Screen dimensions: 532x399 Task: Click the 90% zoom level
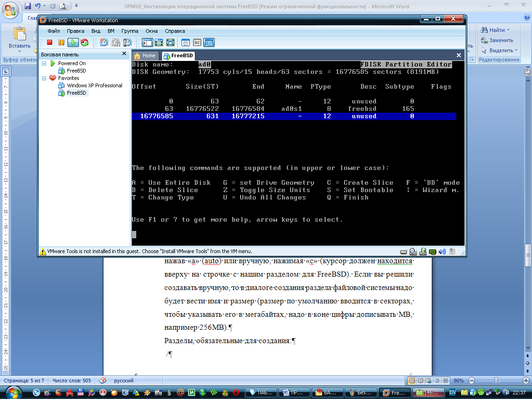[x=459, y=381]
